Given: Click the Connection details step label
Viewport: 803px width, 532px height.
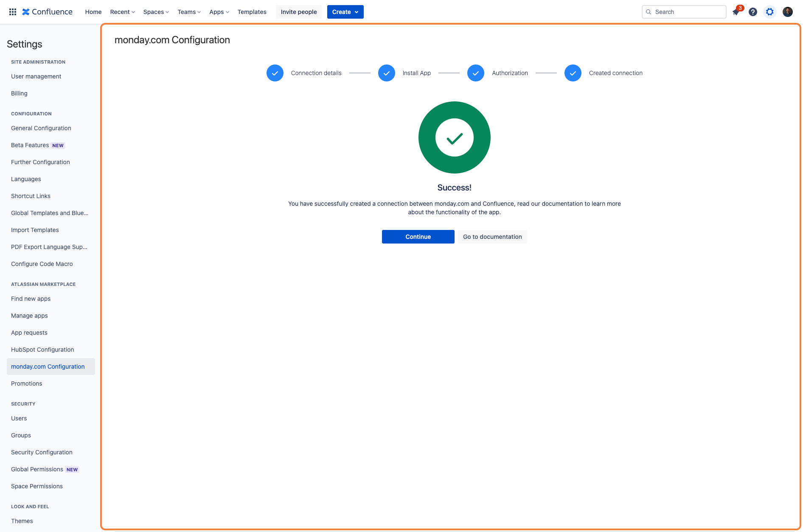Looking at the screenshot, I should 316,73.
